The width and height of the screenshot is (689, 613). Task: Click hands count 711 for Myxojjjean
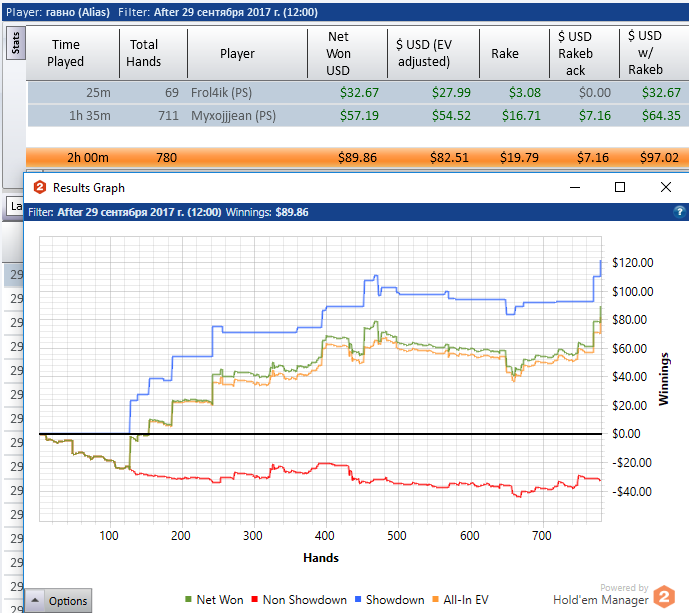[168, 115]
